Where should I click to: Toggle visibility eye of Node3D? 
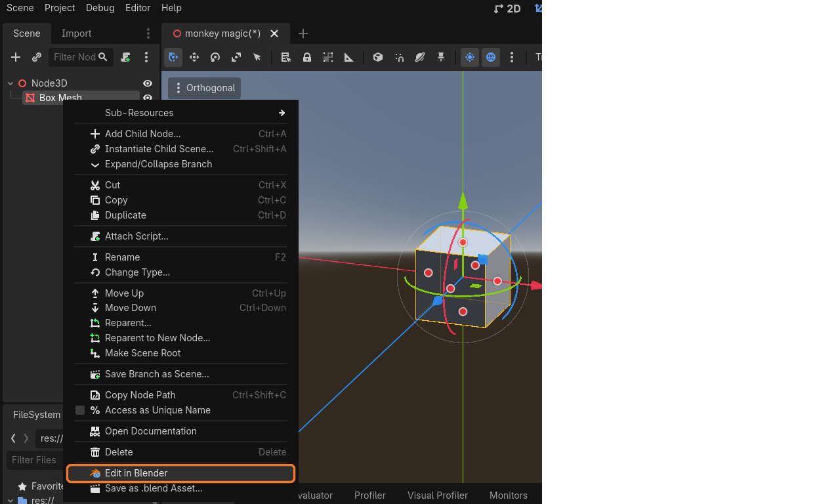pos(148,83)
